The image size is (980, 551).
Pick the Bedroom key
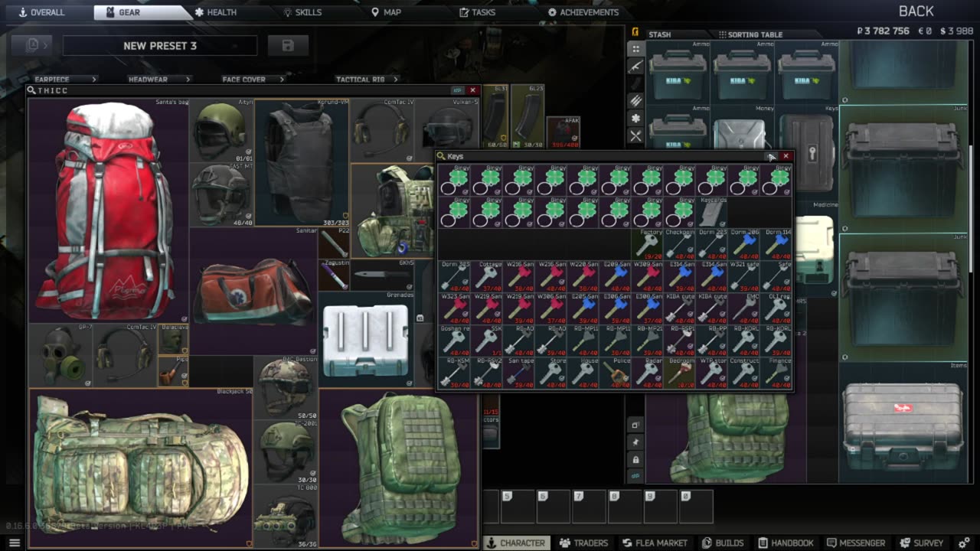(x=679, y=373)
